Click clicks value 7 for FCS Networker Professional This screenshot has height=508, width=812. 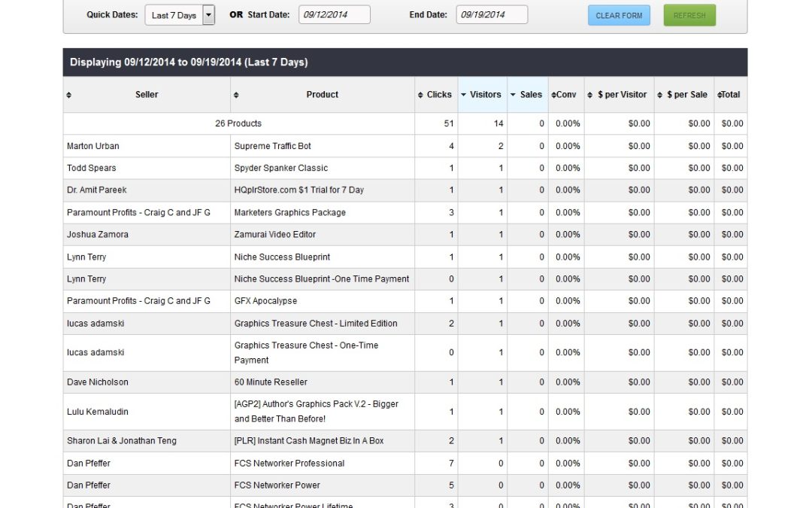point(451,464)
